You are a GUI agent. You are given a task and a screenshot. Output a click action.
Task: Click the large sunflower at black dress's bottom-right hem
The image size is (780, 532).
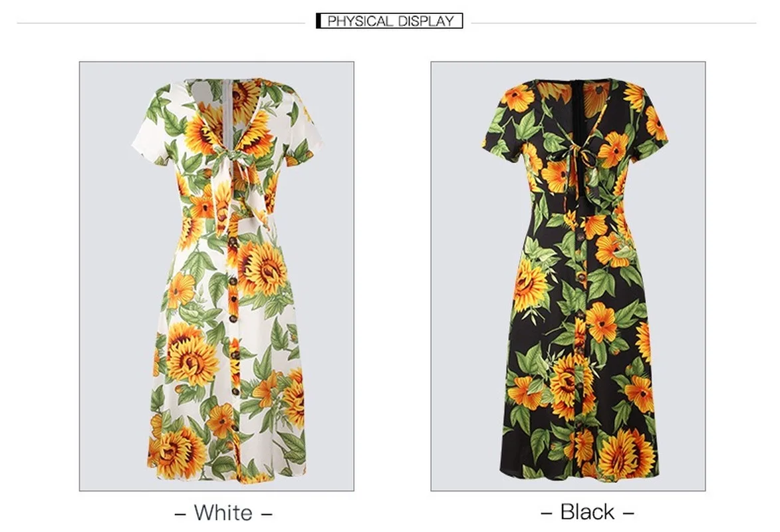coord(627,454)
